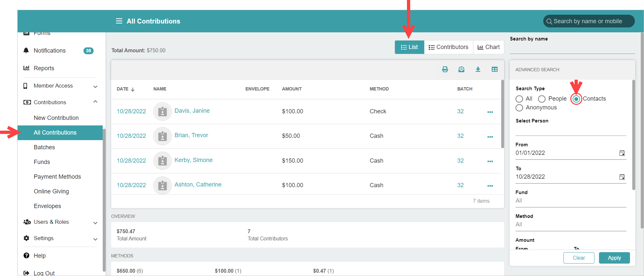The width and height of the screenshot is (644, 276).
Task: Click the download icon above the table
Action: coord(478,69)
